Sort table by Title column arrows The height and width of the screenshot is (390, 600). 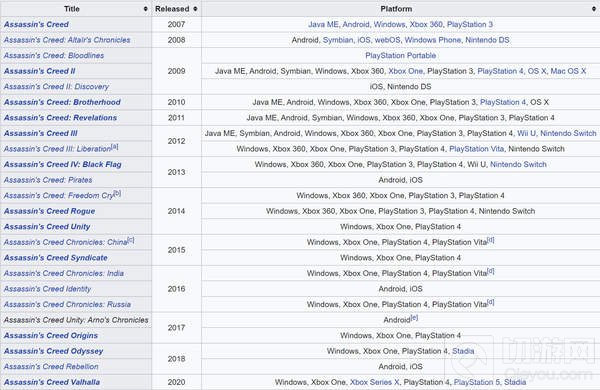pyautogui.click(x=145, y=9)
